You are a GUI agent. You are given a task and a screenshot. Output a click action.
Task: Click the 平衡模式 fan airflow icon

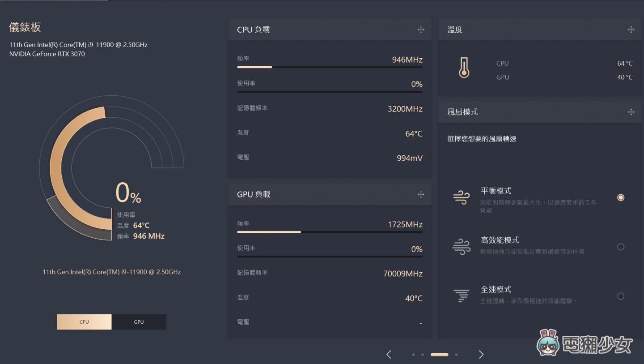tap(462, 197)
